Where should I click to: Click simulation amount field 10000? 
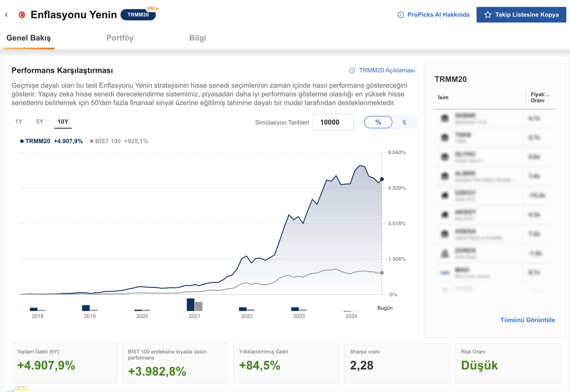333,122
